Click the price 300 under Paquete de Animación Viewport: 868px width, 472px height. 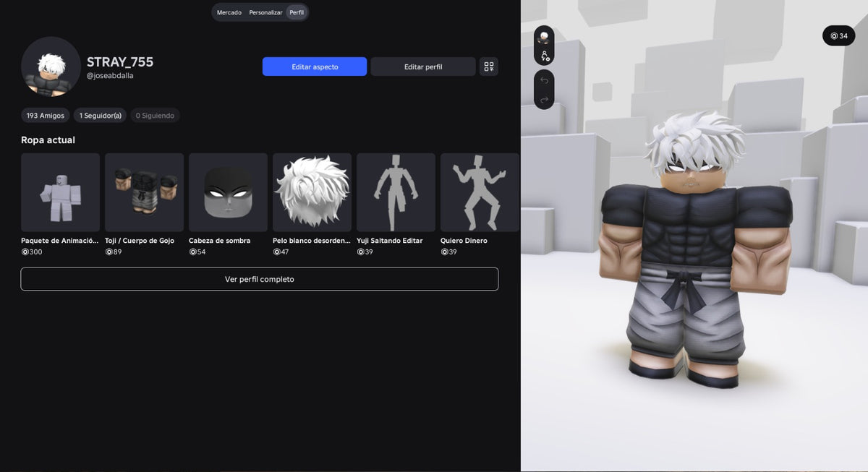point(32,252)
